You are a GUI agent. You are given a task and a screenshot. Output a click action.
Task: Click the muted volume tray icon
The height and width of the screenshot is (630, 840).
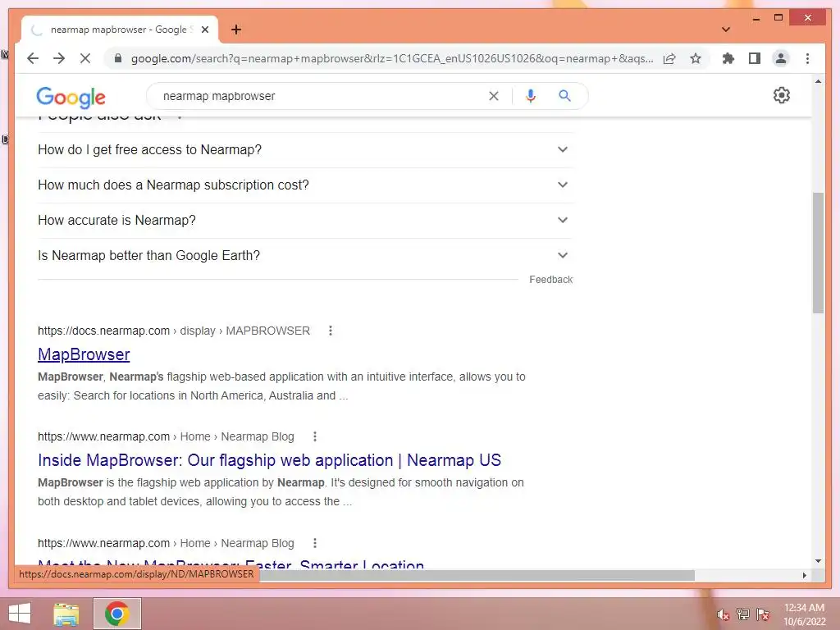pos(724,614)
